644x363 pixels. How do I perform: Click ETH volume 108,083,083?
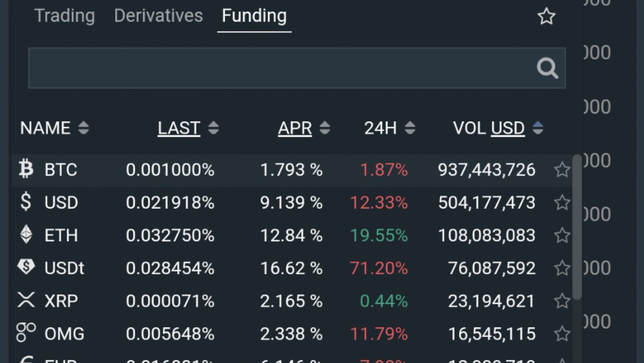tap(487, 235)
